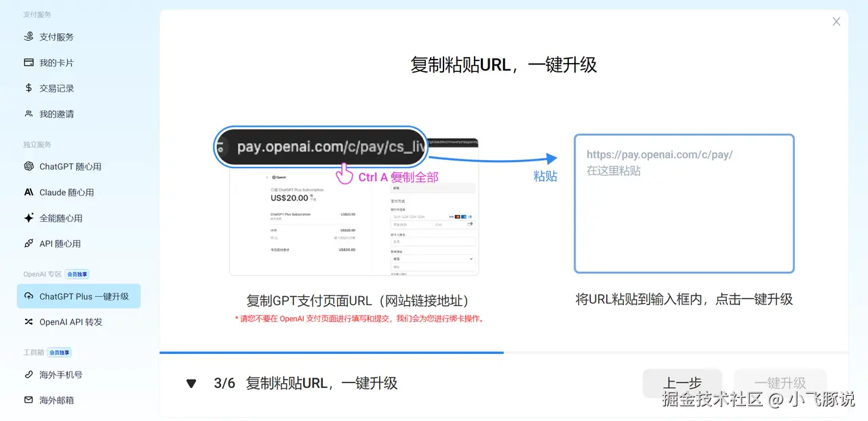Click the 一键升级 button

click(780, 383)
